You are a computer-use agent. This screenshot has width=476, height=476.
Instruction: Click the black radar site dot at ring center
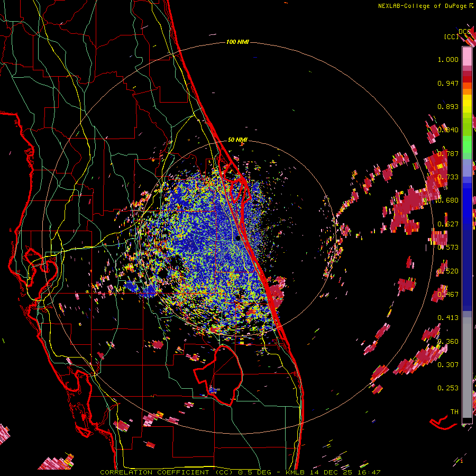click(238, 239)
